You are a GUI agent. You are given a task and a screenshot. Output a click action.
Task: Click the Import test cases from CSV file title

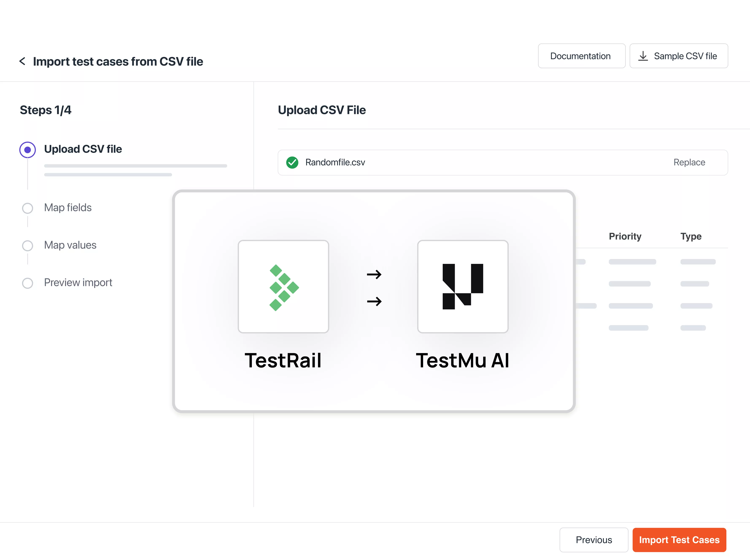(118, 62)
